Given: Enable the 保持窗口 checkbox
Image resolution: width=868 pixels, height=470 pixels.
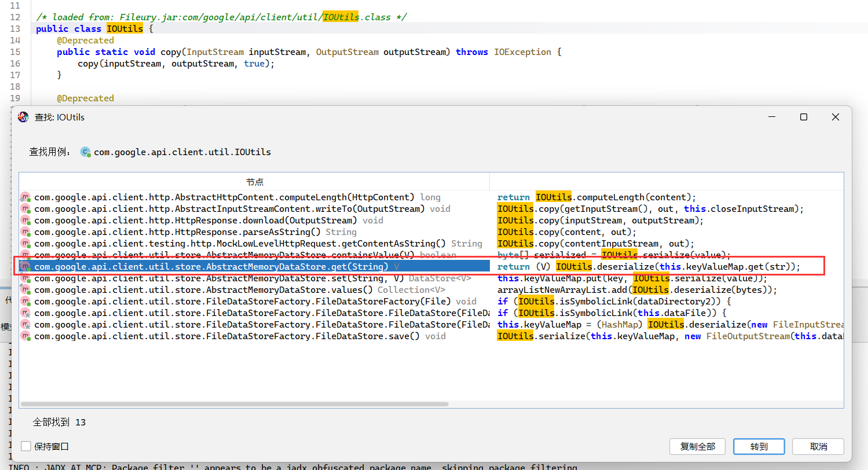Looking at the screenshot, I should point(26,446).
